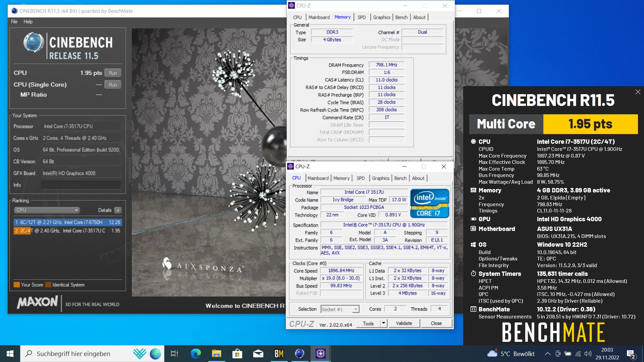Open SPD tab in lower CPU-Z window
The image size is (644, 362).
pyautogui.click(x=361, y=178)
